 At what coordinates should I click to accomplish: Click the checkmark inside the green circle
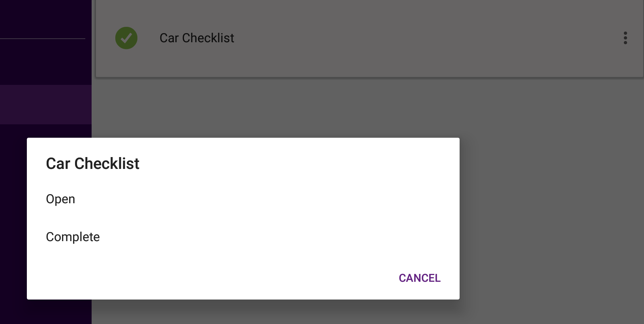[x=126, y=38]
